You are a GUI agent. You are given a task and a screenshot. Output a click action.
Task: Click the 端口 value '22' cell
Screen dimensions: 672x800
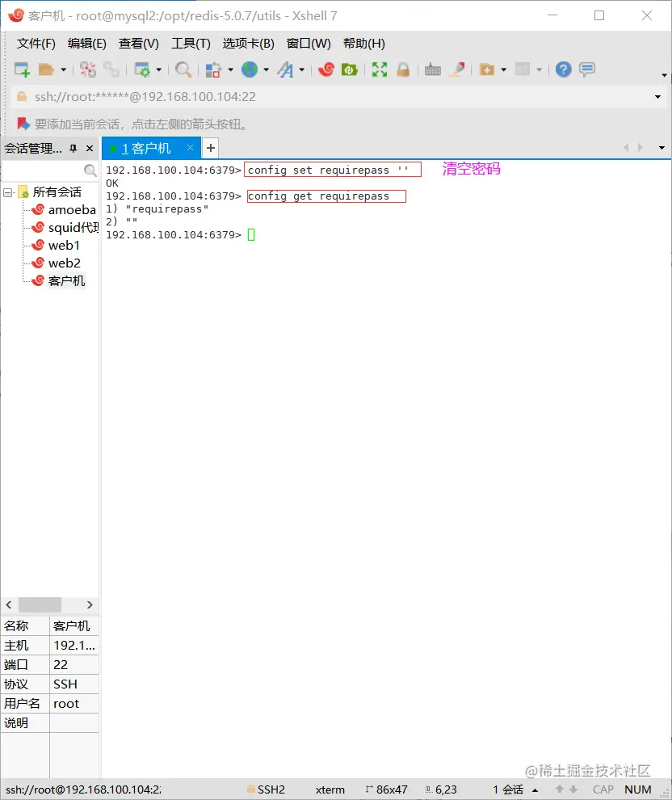[74, 665]
